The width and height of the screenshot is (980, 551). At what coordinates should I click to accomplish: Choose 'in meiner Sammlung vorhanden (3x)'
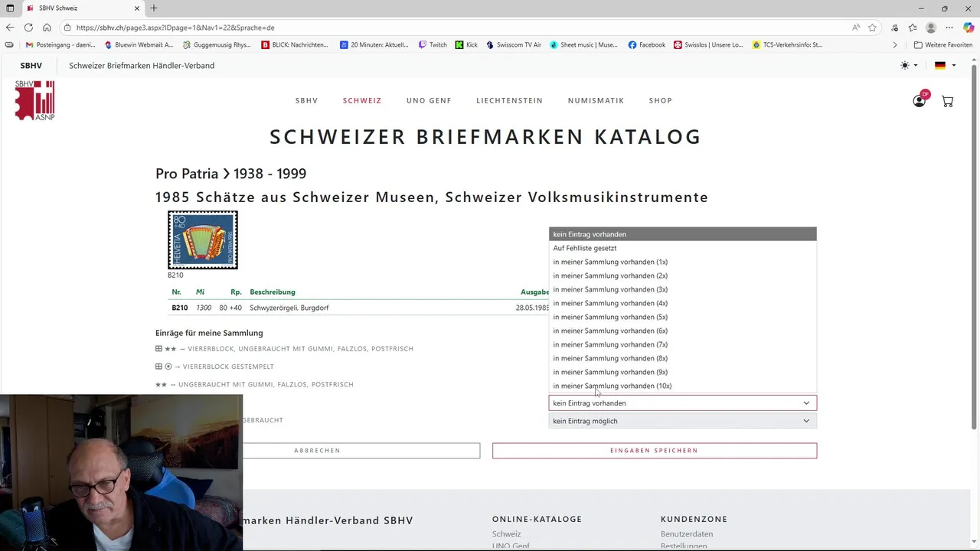click(x=683, y=289)
